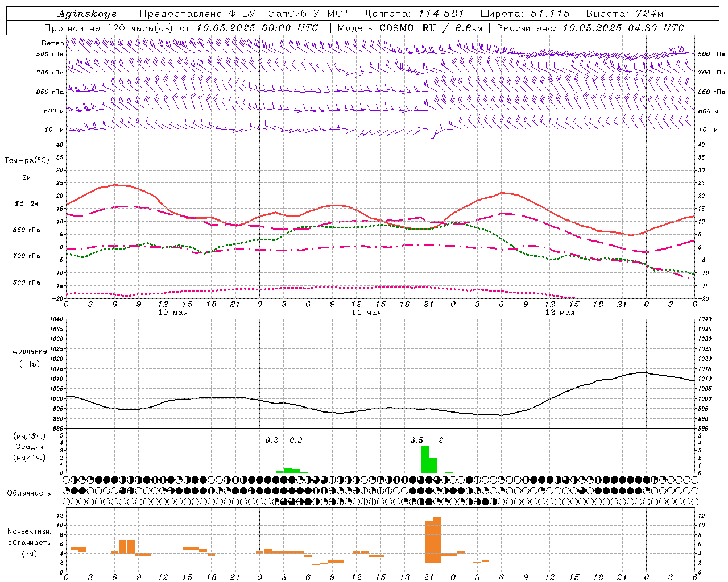The height and width of the screenshot is (582, 728).
Task: Click the Осадки precipitation label
Action: point(30,447)
